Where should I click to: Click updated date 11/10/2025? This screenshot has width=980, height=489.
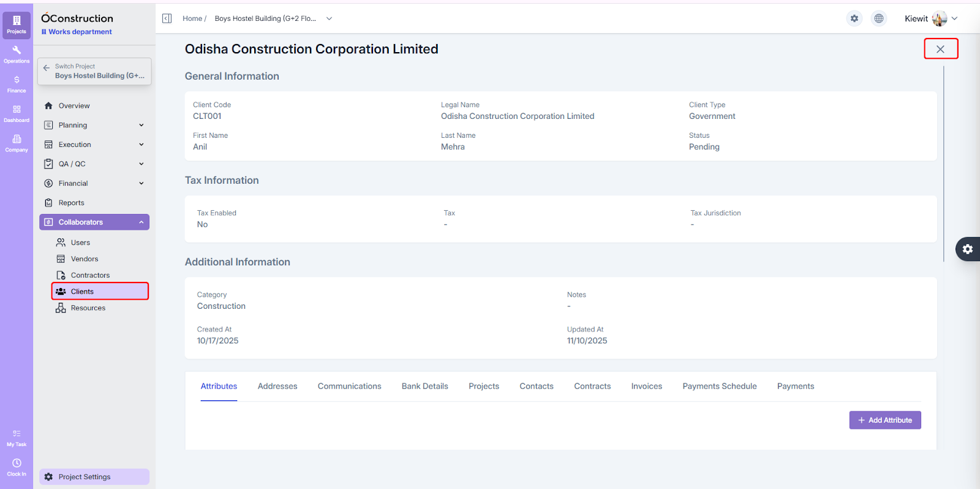[x=587, y=341]
